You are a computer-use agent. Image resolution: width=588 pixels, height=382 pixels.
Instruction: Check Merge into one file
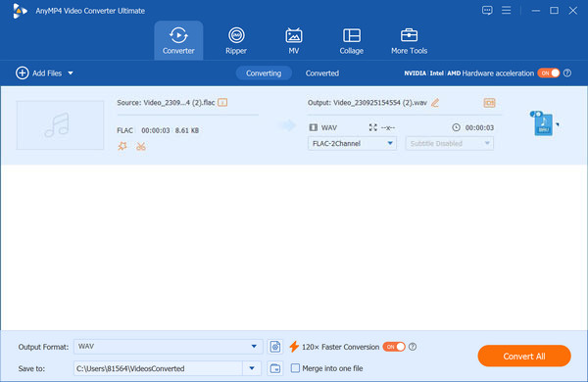coord(296,368)
